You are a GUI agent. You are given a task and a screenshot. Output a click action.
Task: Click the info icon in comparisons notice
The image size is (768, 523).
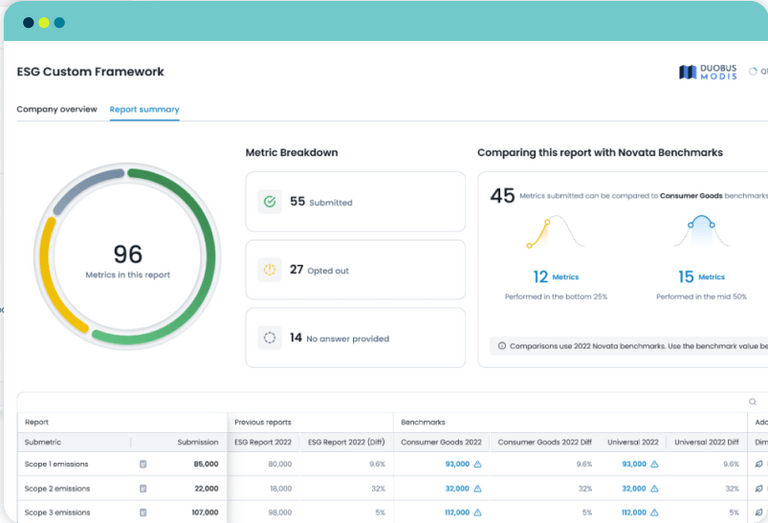click(500, 346)
